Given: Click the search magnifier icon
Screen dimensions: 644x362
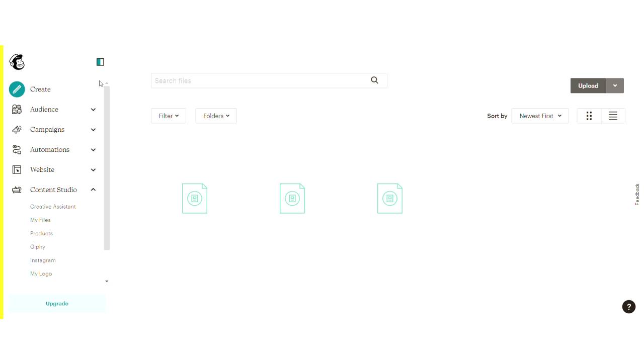Looking at the screenshot, I should (x=374, y=80).
